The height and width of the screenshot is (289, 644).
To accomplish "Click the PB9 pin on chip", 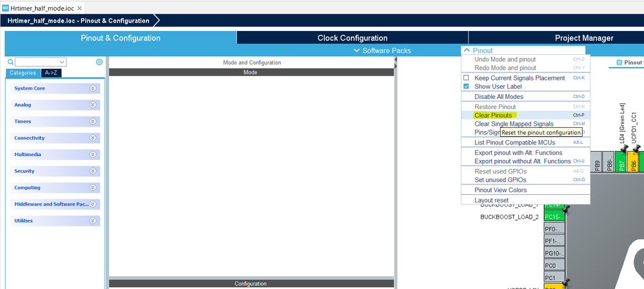I will coord(597,162).
